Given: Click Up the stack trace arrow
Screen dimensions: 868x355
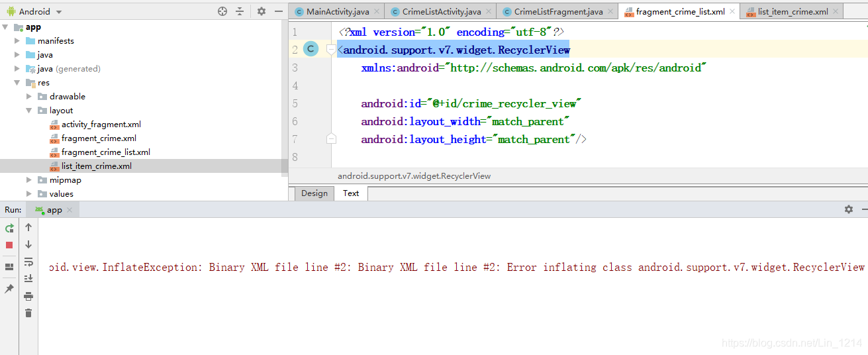Looking at the screenshot, I should tap(28, 227).
